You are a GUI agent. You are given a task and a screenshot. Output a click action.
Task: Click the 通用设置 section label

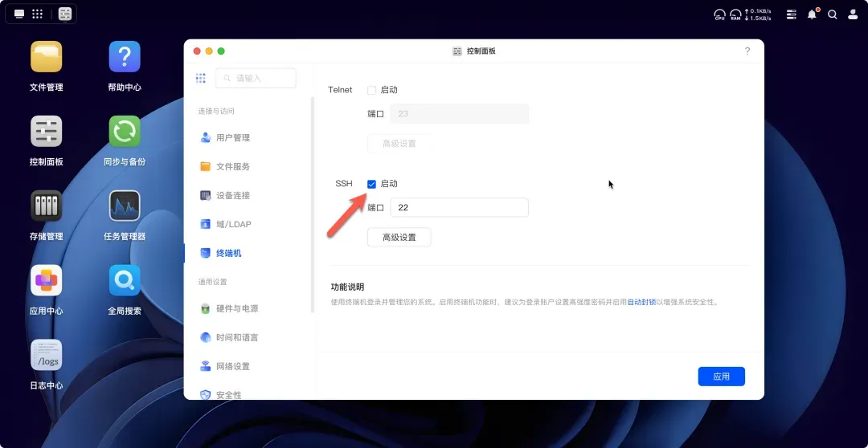pos(212,282)
